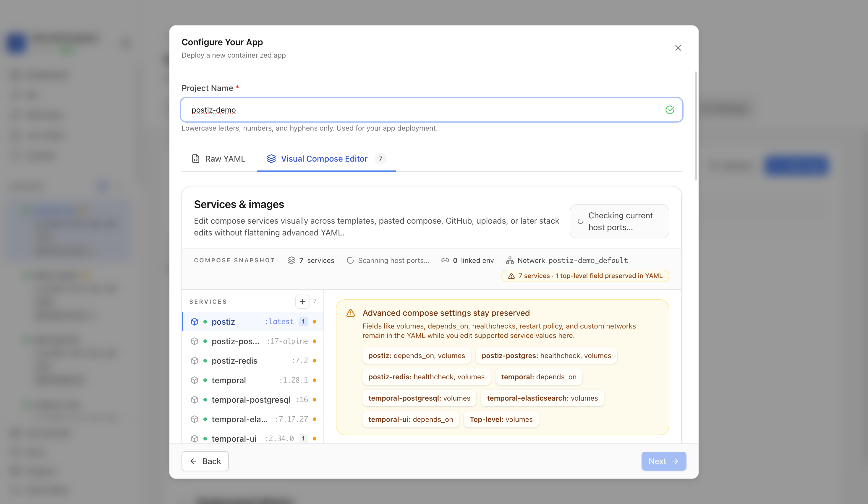Click the Visual Compose Editor layers icon

271,159
